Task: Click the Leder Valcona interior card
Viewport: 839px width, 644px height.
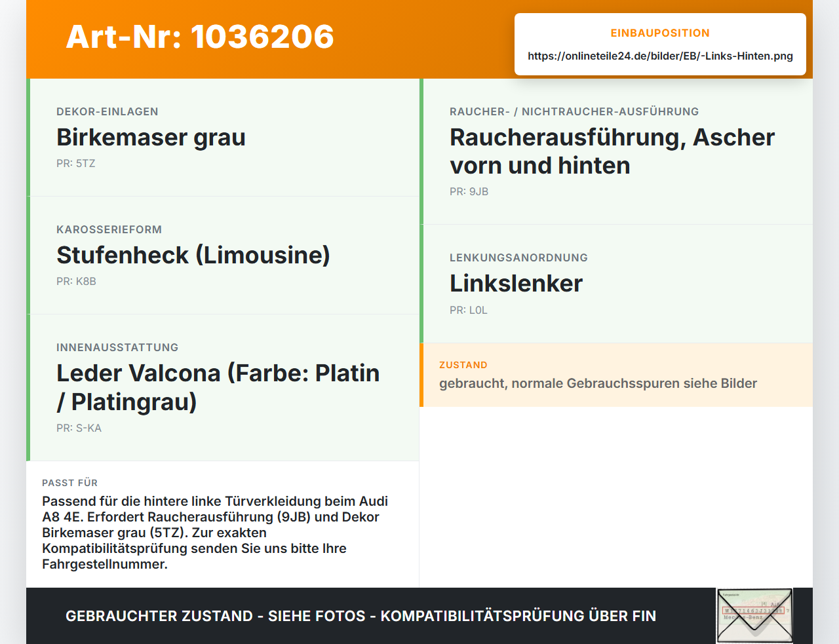Action: (x=223, y=388)
